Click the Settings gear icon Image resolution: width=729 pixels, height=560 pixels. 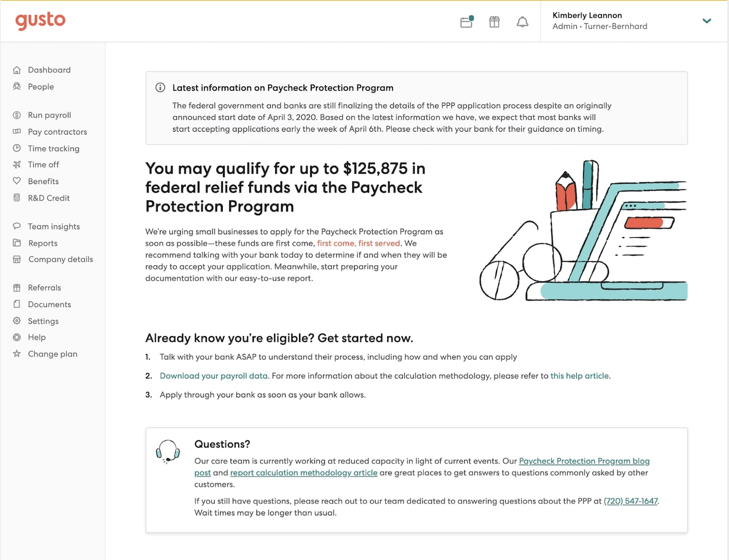tap(17, 321)
